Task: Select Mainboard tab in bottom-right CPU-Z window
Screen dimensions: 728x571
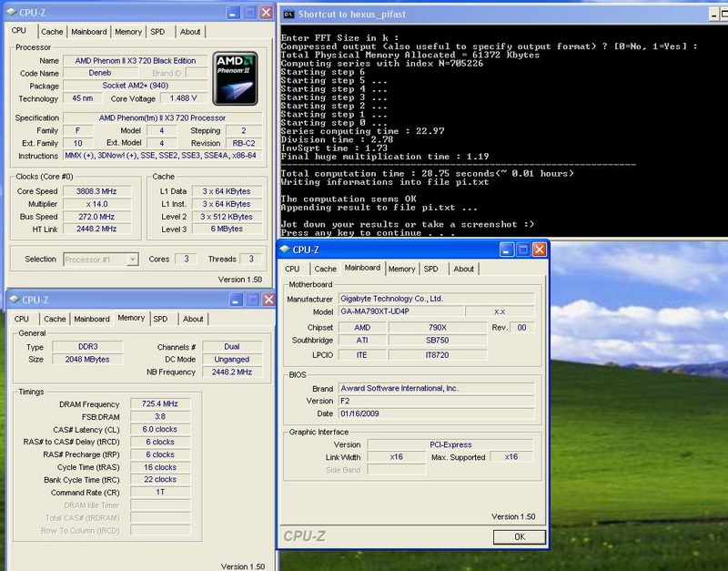Action: (362, 268)
